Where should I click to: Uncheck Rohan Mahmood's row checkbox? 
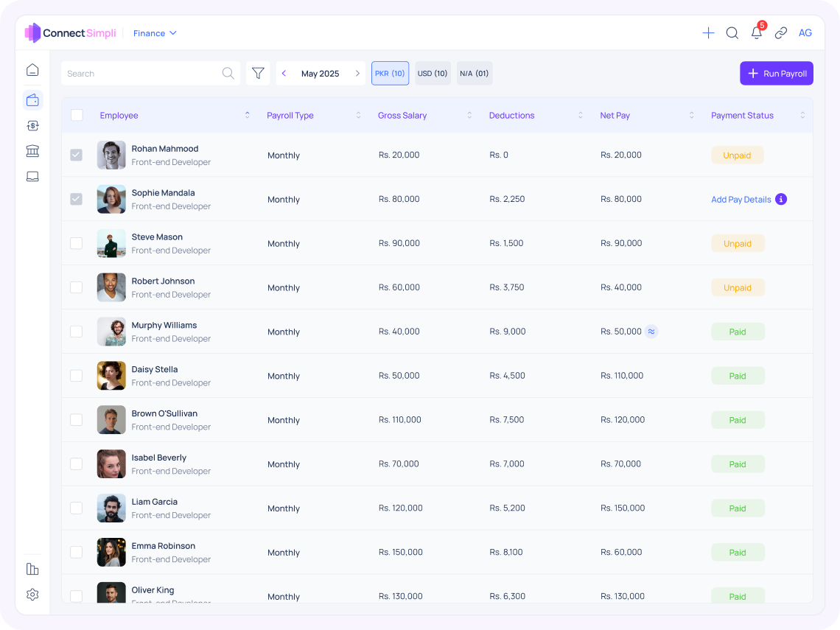point(76,155)
